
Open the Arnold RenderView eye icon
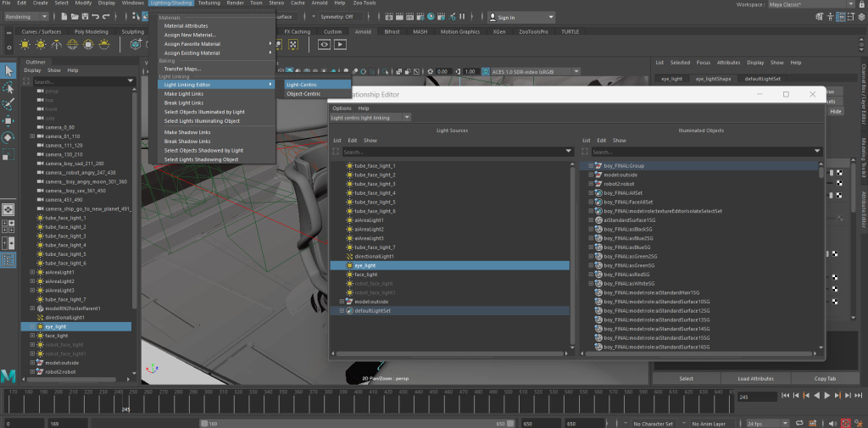tap(324, 44)
